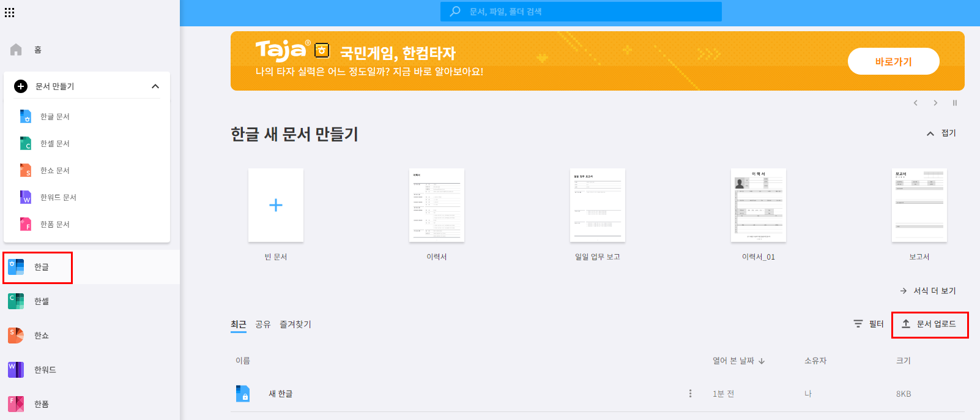The height and width of the screenshot is (420, 980).
Task: Sort the list by 이름 column
Action: (x=243, y=361)
